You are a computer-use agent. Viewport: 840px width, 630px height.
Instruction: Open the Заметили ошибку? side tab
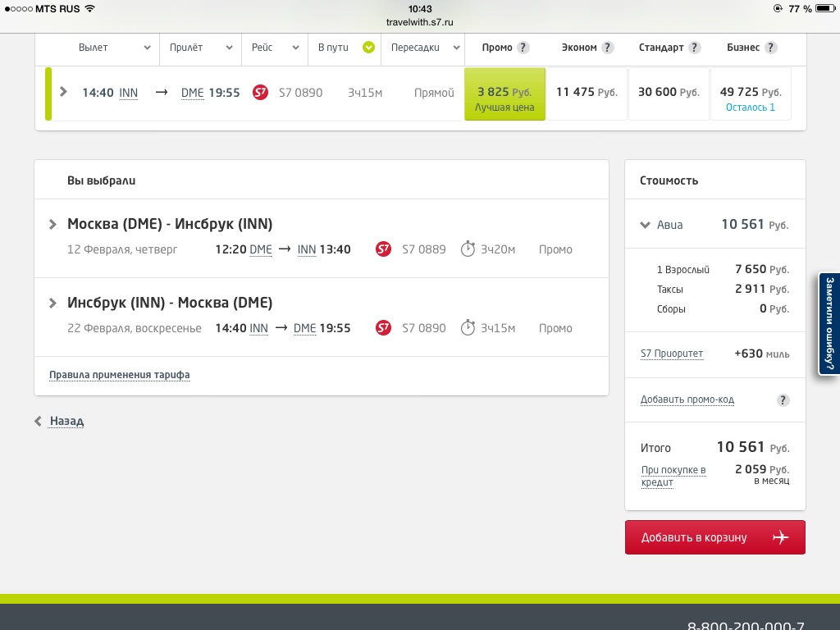point(829,323)
